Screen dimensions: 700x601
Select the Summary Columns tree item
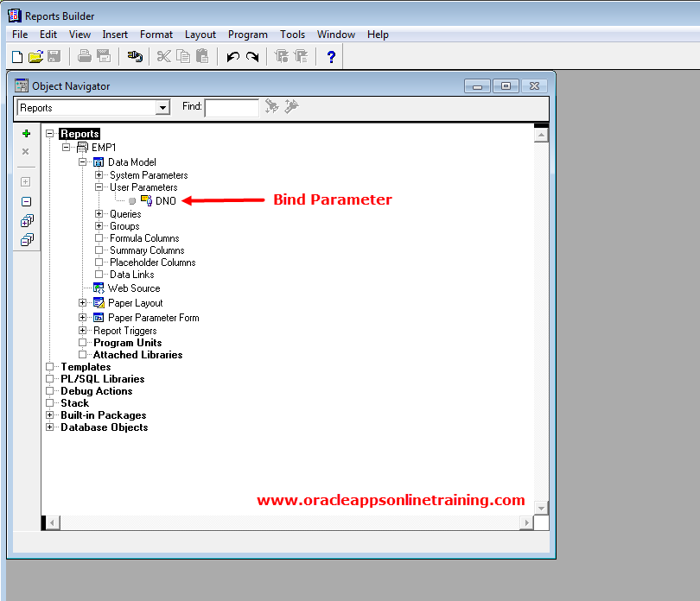(x=147, y=250)
